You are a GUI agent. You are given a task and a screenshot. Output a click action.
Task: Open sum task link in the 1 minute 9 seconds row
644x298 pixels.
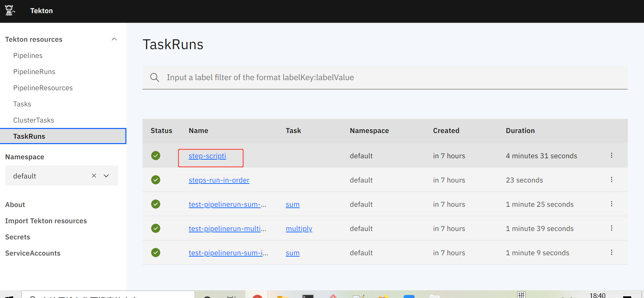293,253
